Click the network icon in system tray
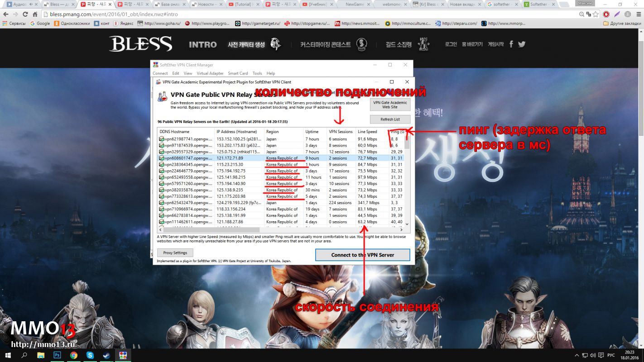 [x=584, y=355]
